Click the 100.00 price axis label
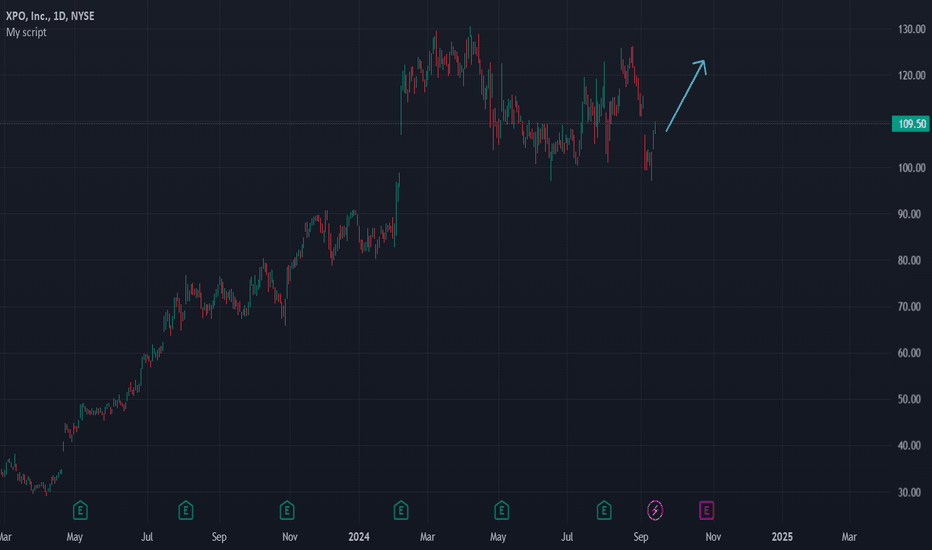 (911, 168)
